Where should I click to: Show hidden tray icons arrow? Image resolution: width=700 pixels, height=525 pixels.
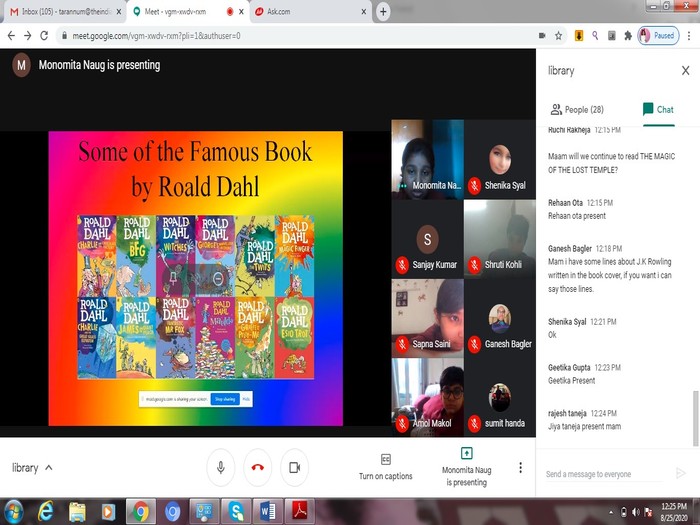[x=611, y=512]
